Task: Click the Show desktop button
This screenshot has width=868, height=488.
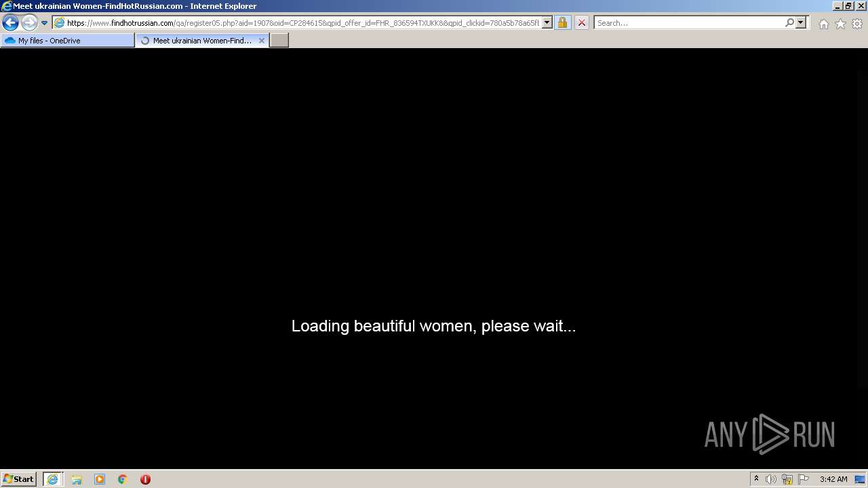Action: coord(860,479)
